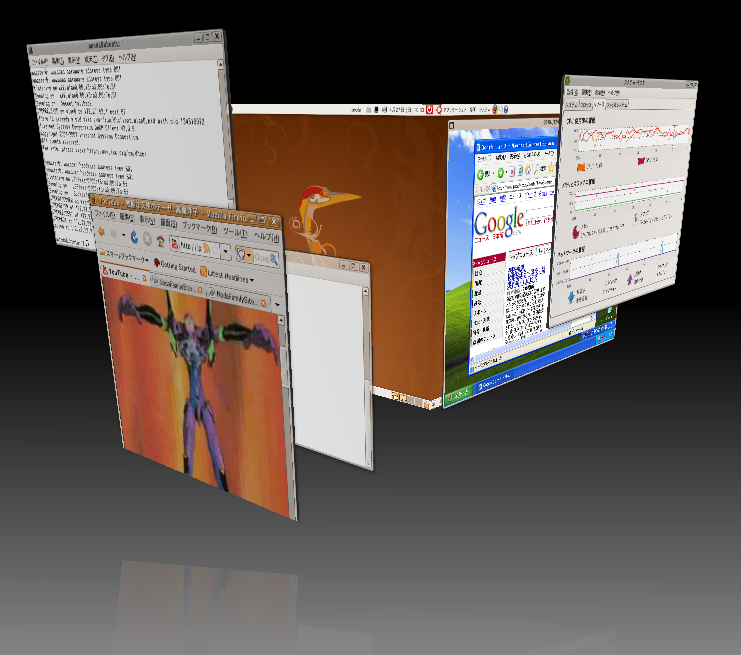The width and height of the screenshot is (741, 655).
Task: Click system monitor title bar icon
Action: pyautogui.click(x=568, y=80)
